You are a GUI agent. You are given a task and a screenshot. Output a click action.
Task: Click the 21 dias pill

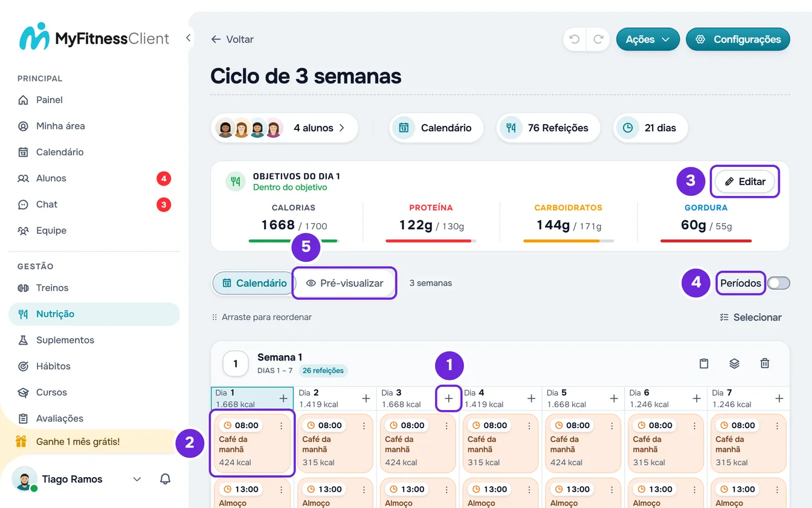(x=650, y=128)
